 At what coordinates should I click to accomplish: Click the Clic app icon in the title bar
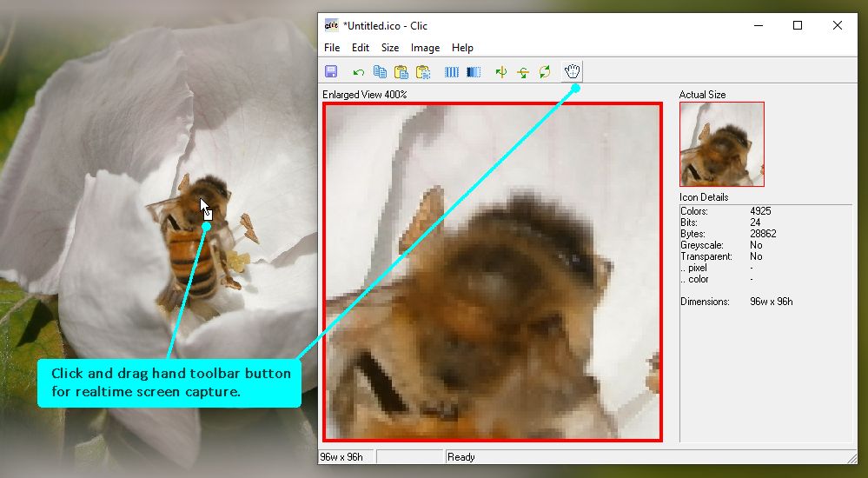tap(331, 25)
